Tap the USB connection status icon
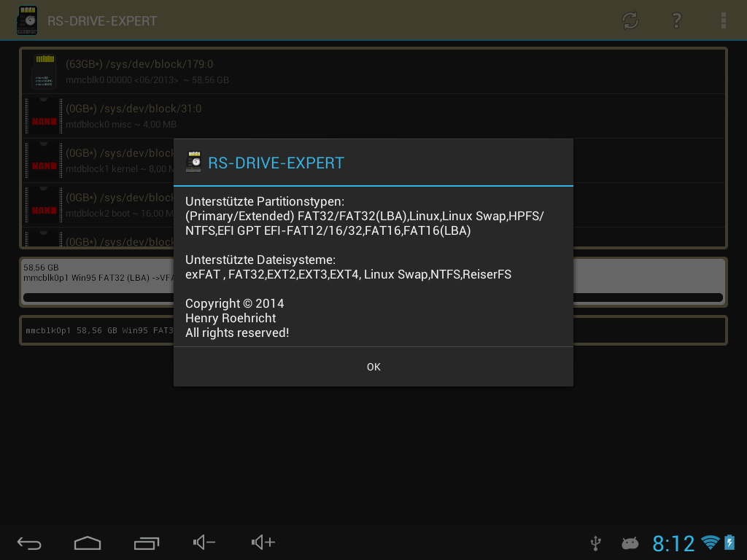This screenshot has width=747, height=560. 596,542
